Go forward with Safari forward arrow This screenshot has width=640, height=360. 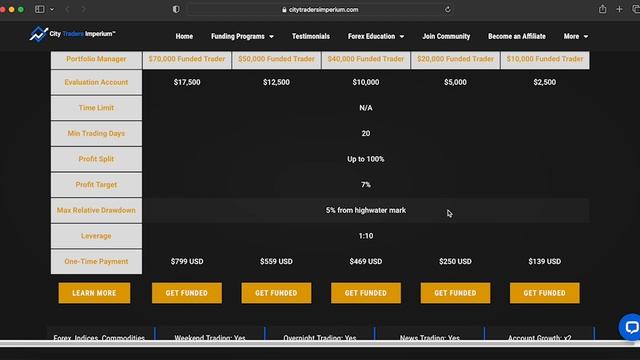(83, 9)
